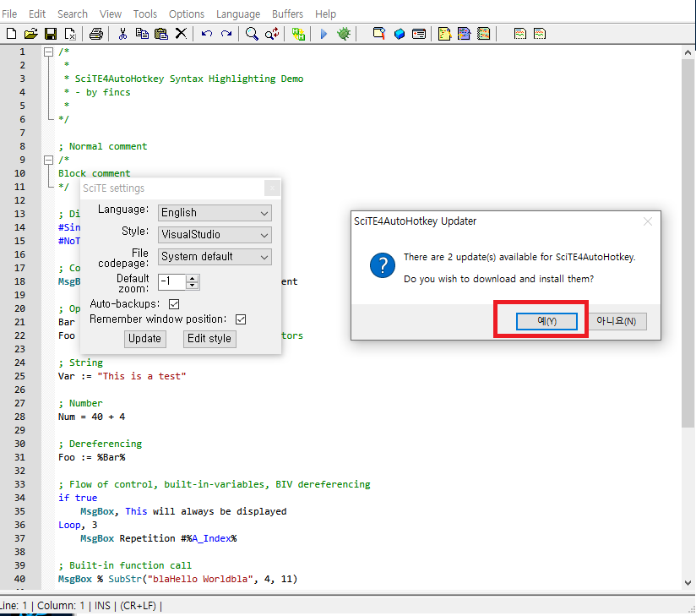This screenshot has width=696, height=616.
Task: Click the editor vertical scrollbar thumb
Action: pos(688,243)
